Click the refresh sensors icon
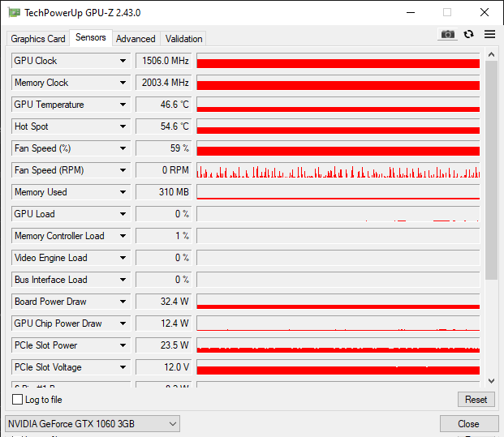This screenshot has width=504, height=437. [468, 34]
